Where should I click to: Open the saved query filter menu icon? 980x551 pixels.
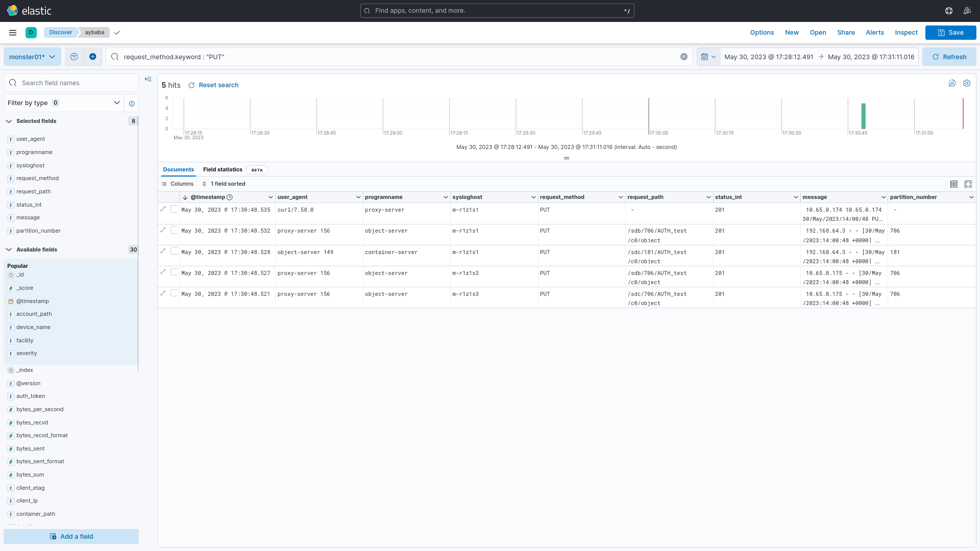pos(74,57)
